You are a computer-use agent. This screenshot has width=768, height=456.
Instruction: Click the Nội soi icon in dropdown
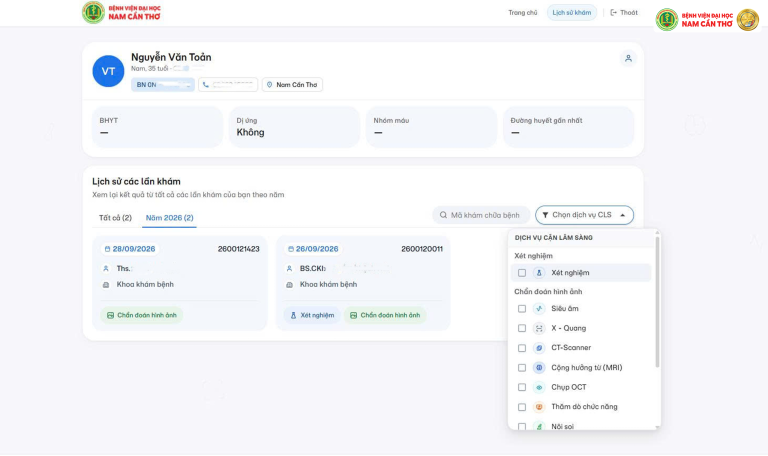(539, 426)
